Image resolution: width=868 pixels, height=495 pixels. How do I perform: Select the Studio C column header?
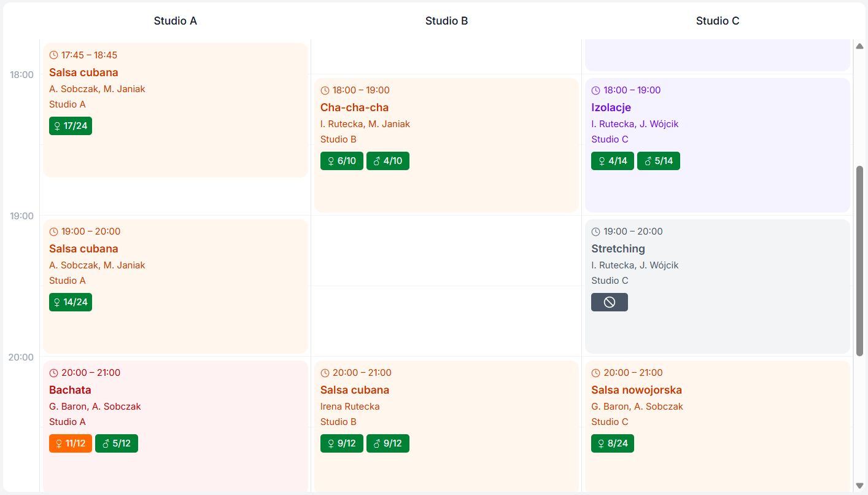point(717,21)
